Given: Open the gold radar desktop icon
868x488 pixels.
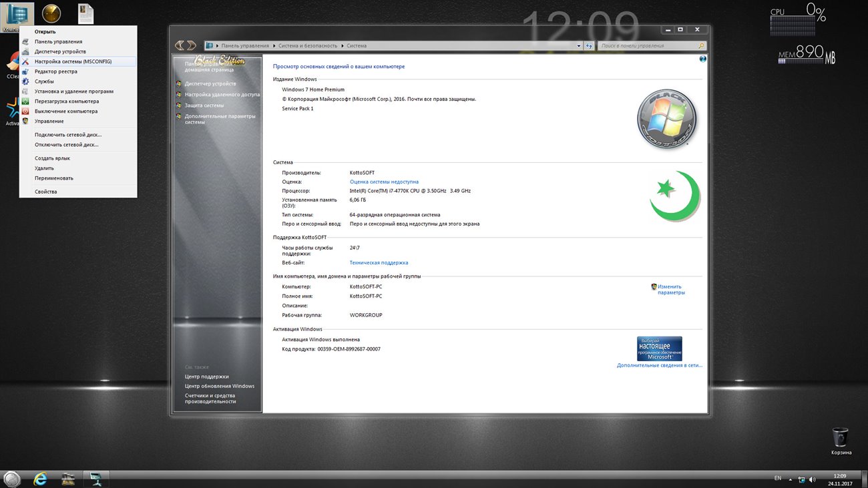Looking at the screenshot, I should point(51,13).
